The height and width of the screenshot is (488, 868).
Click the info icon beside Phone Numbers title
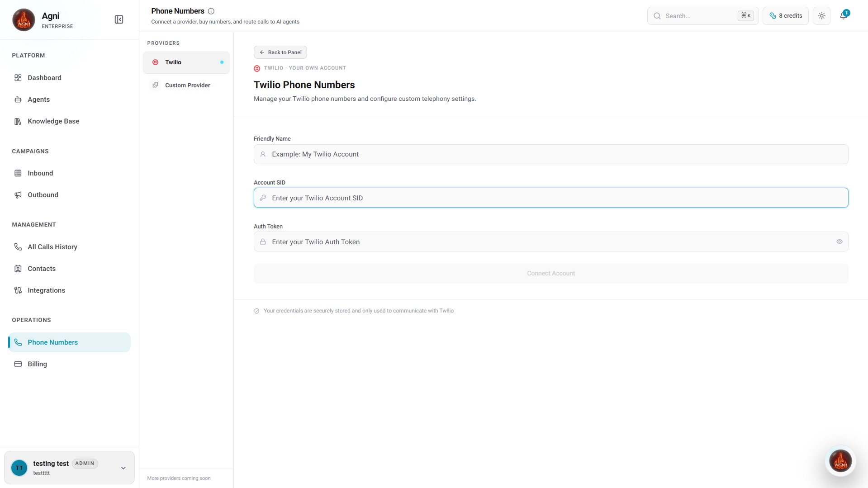(x=211, y=11)
